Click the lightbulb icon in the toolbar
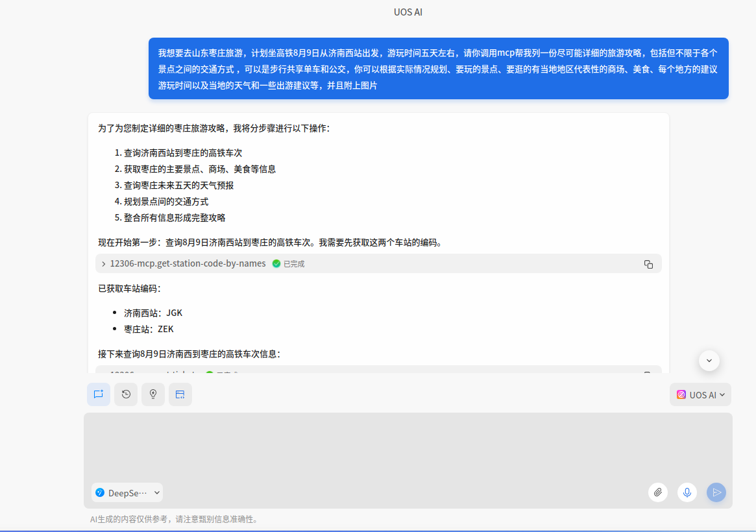Image resolution: width=756 pixels, height=532 pixels. [153, 394]
